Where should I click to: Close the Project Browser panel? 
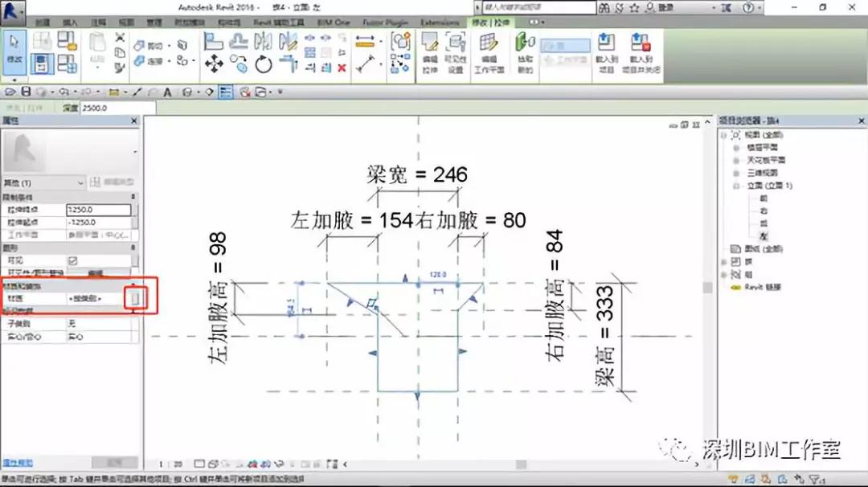pyautogui.click(x=861, y=121)
